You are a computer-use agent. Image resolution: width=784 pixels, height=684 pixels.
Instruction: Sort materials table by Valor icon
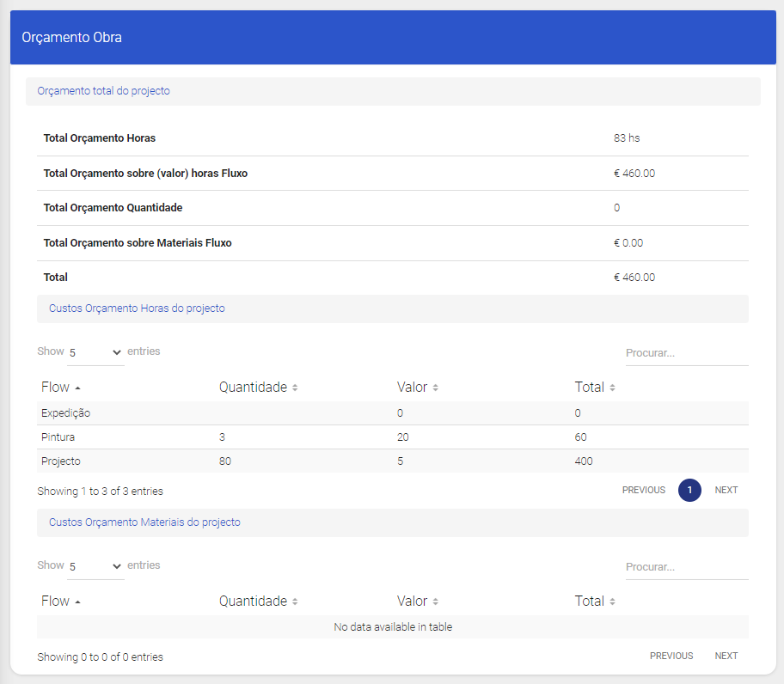tap(436, 602)
